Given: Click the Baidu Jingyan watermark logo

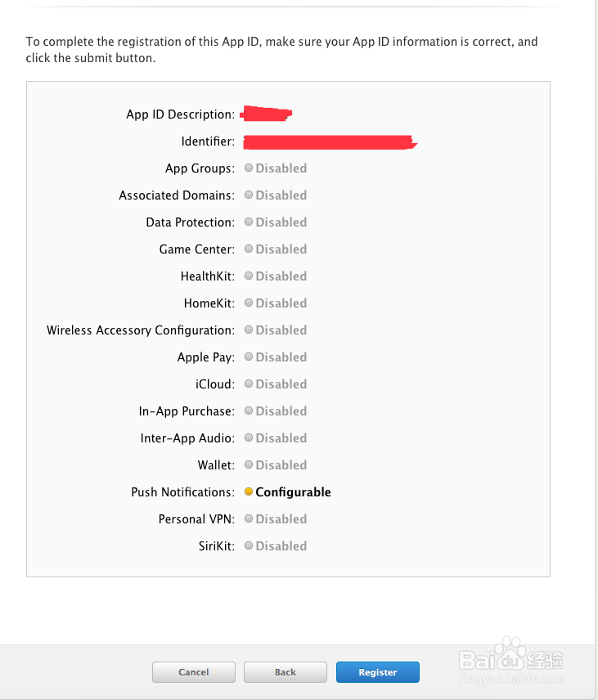Looking at the screenshot, I should tap(511, 661).
